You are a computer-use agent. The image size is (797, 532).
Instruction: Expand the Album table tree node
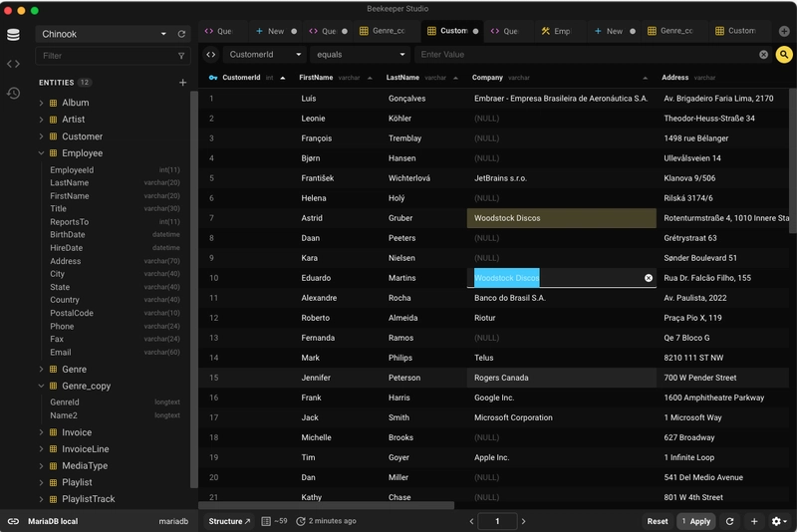(41, 103)
